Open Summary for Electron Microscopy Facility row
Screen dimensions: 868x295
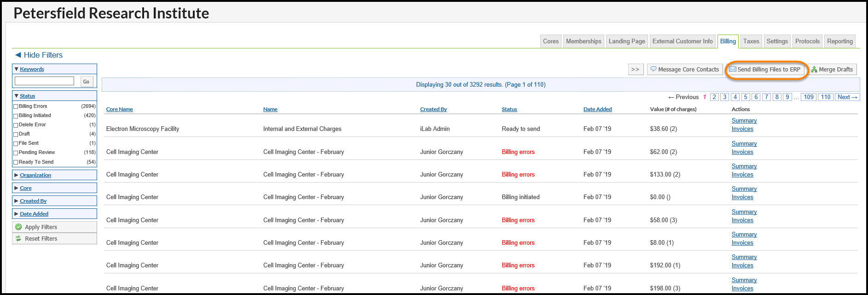[744, 120]
